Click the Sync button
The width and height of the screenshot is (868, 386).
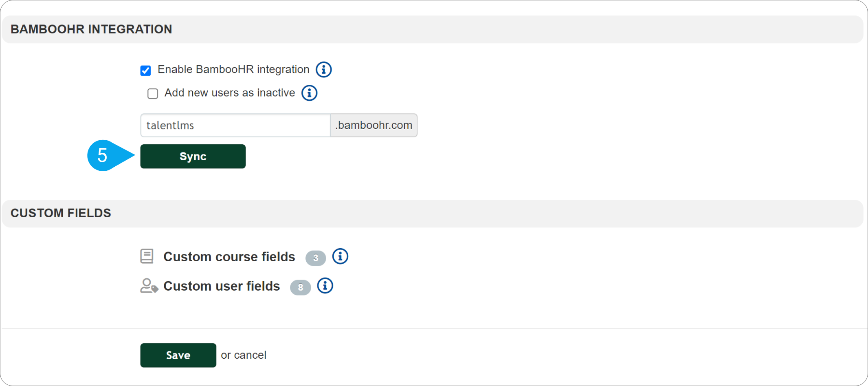coord(193,156)
